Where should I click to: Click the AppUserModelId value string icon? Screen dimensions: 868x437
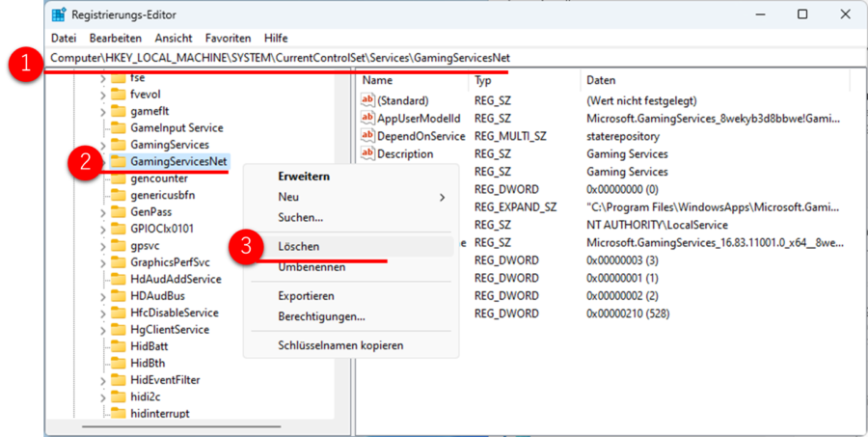[367, 118]
